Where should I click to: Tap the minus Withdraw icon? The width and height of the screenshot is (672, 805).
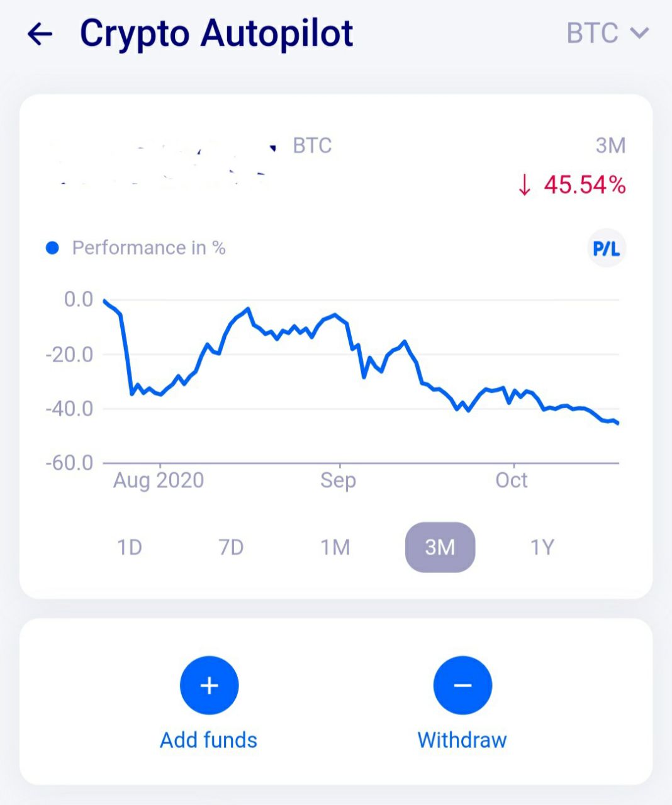tap(462, 686)
